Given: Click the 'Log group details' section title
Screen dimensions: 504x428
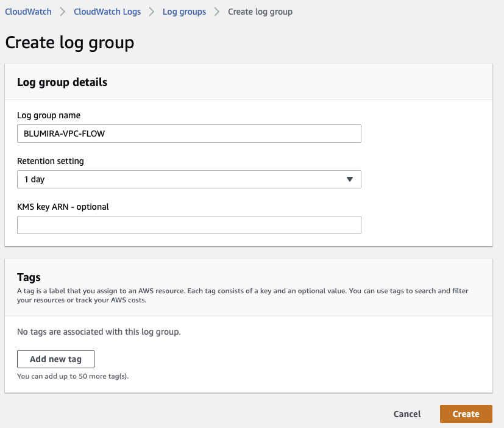Looking at the screenshot, I should (x=62, y=82).
